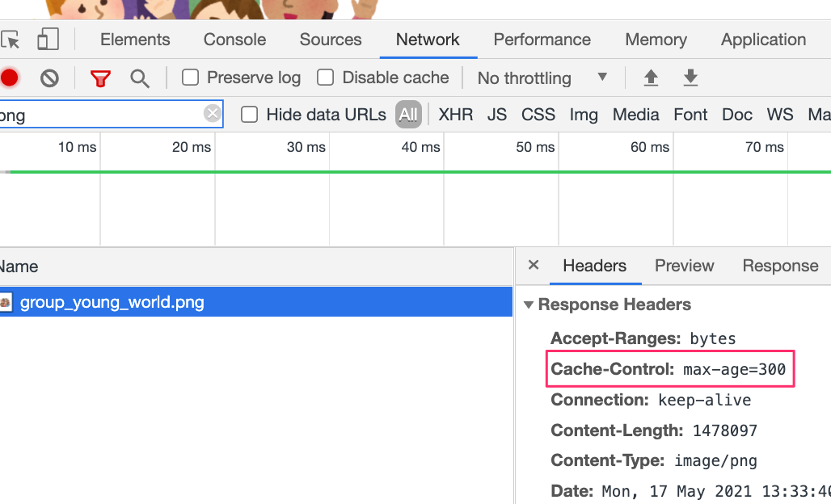Click the 40 ms marker on timeline
This screenshot has height=504, width=831.
420,147
